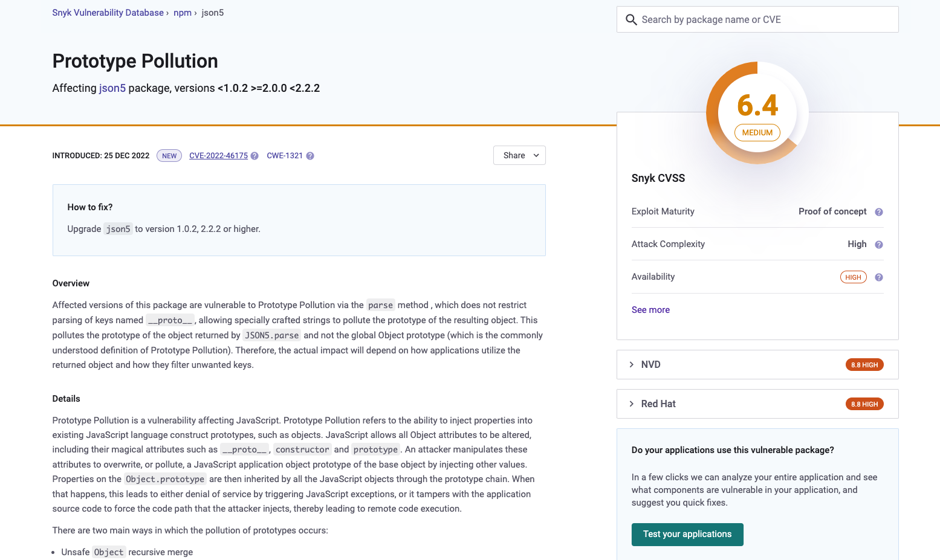Click the search magnifier icon
Viewport: 940px width, 560px height.
[x=631, y=19]
